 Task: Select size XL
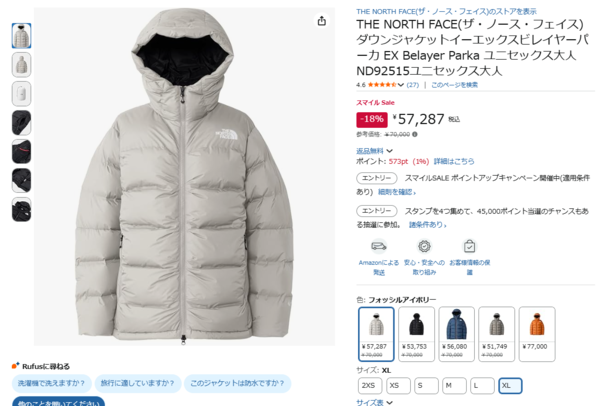coord(510,385)
